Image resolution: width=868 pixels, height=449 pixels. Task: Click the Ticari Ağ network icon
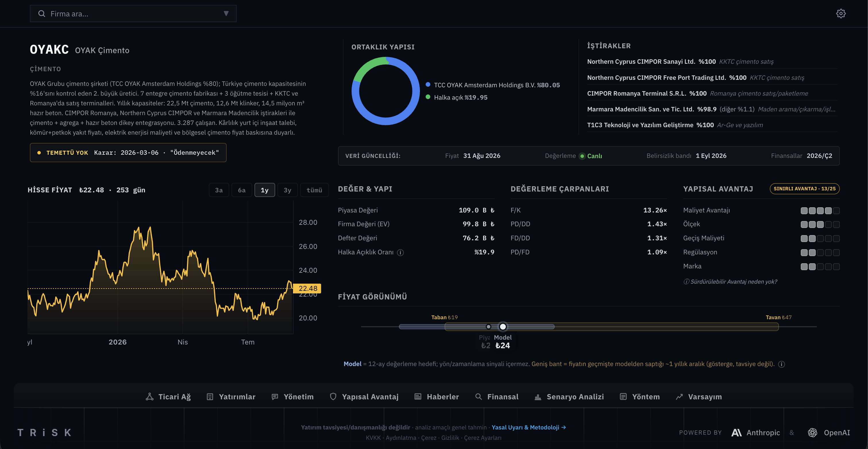point(150,397)
